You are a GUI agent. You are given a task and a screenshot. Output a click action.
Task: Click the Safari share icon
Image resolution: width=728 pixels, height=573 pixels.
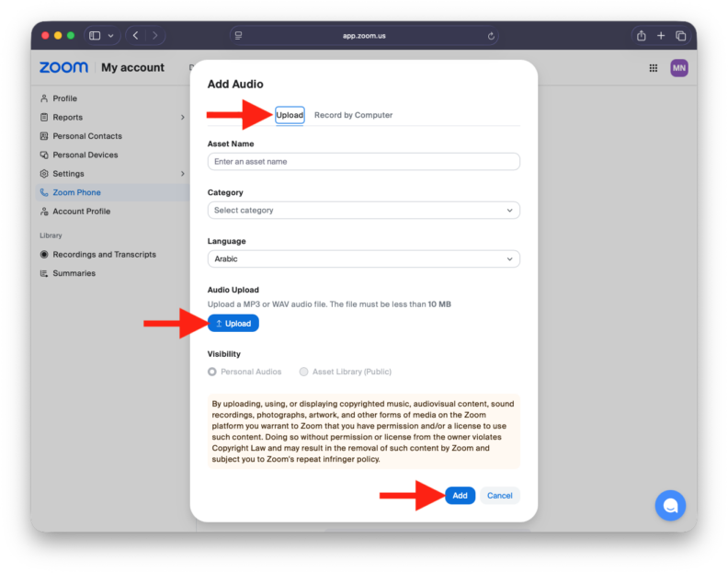click(x=642, y=35)
